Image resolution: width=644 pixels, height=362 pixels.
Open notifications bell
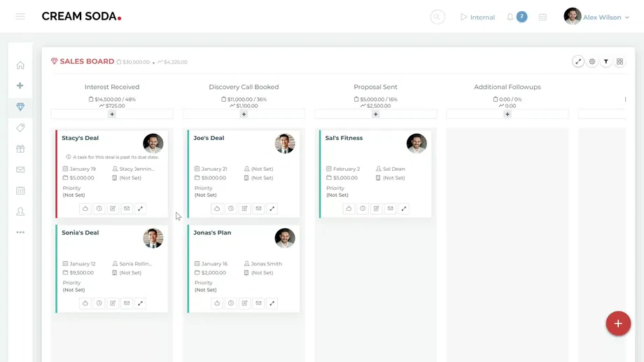click(x=510, y=17)
